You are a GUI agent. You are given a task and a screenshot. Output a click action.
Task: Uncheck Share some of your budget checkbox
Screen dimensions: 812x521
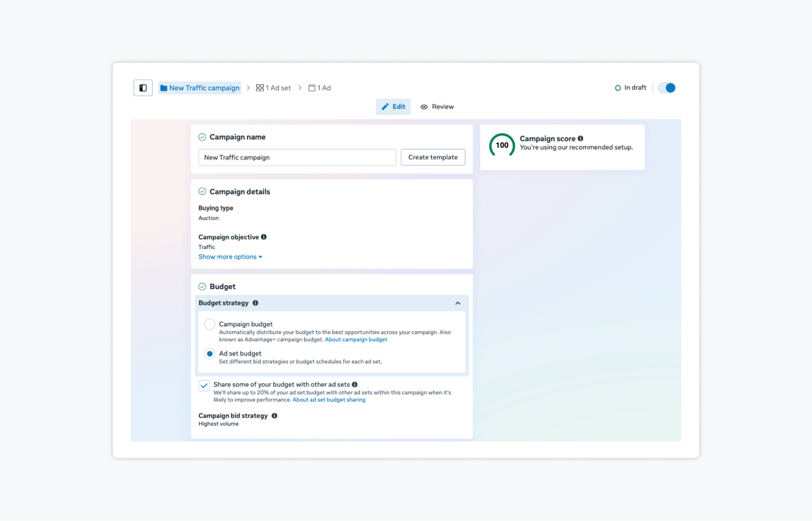click(204, 385)
